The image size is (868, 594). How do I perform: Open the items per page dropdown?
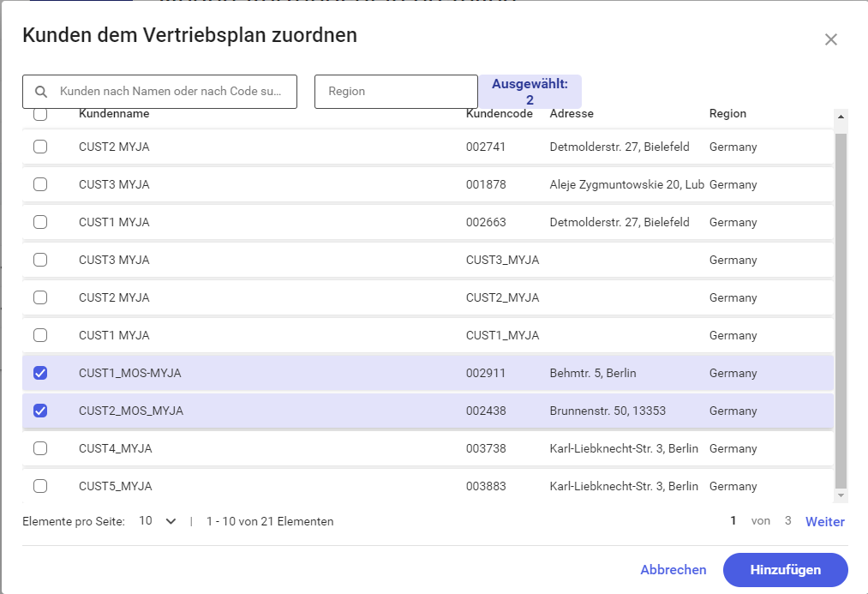[x=158, y=521]
